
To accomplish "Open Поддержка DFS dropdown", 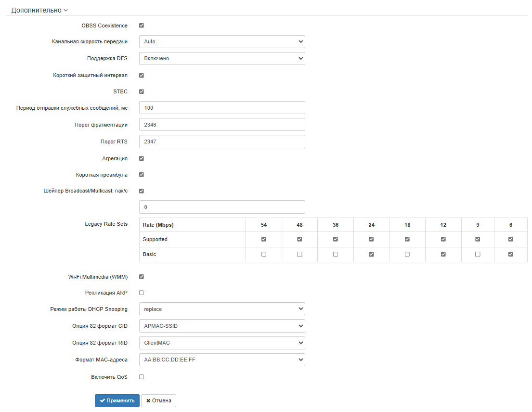I will click(x=222, y=58).
